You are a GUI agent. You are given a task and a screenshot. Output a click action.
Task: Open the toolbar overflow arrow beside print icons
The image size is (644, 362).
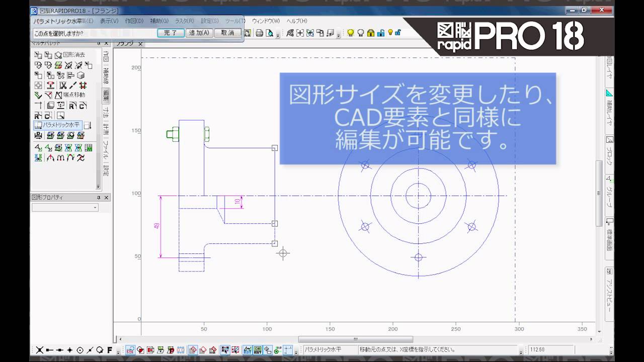coord(278,35)
